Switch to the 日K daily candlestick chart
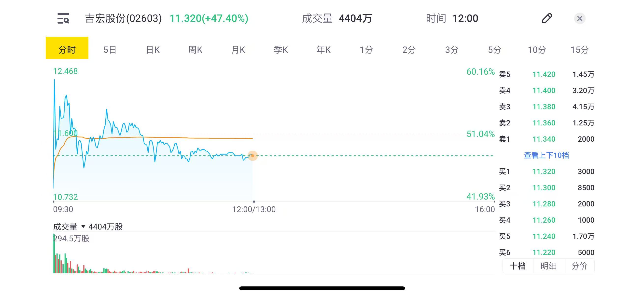644x296 pixels. click(153, 50)
